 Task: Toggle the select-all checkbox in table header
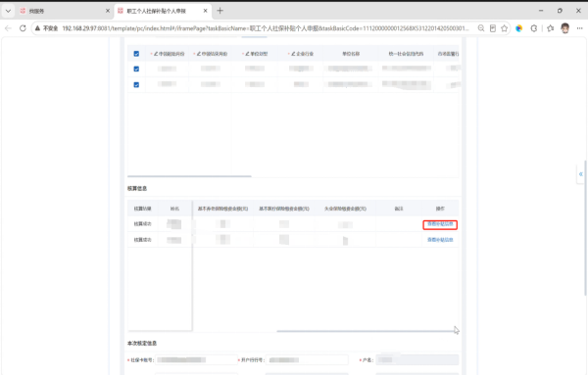136,54
